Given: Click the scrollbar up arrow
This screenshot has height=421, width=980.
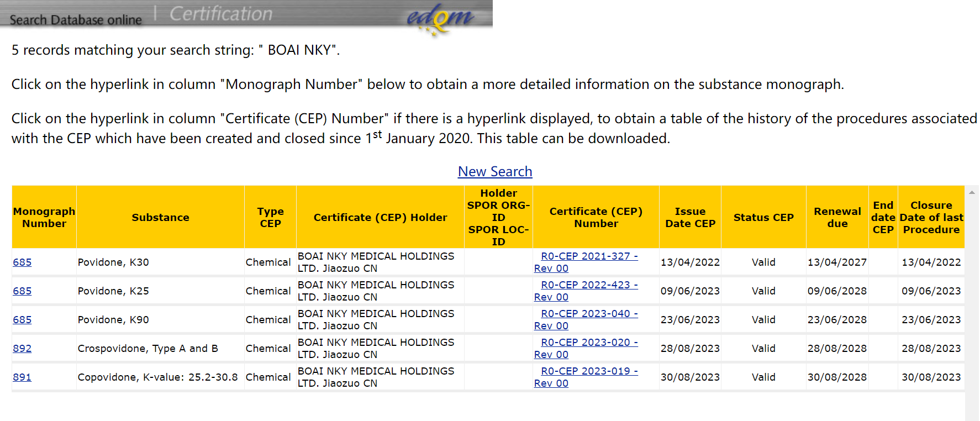Looking at the screenshot, I should point(972,192).
